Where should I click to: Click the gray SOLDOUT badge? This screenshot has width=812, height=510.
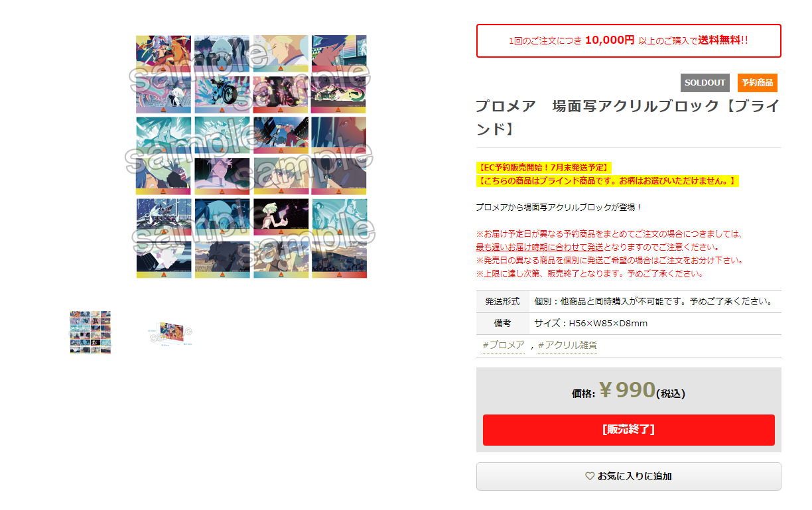pos(705,83)
